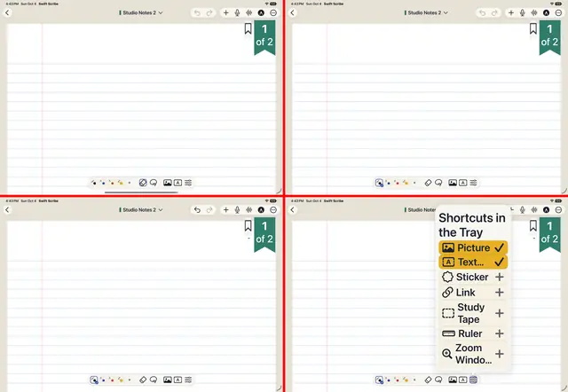Select lasso tool in top-left panel tray
Viewport: 568px width, 392px height.
pos(154,183)
